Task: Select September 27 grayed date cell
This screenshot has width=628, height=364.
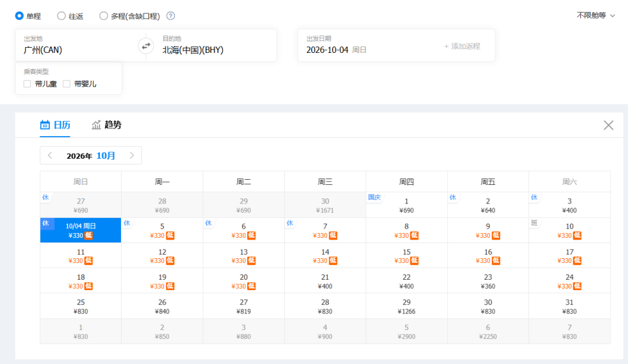Action: click(80, 205)
